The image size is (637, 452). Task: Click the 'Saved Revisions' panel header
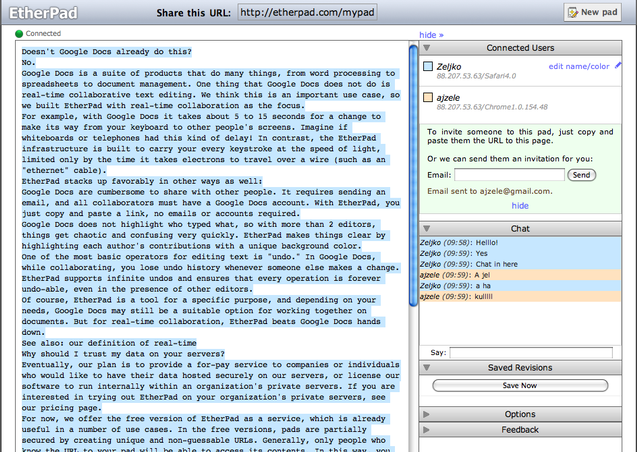click(x=520, y=368)
